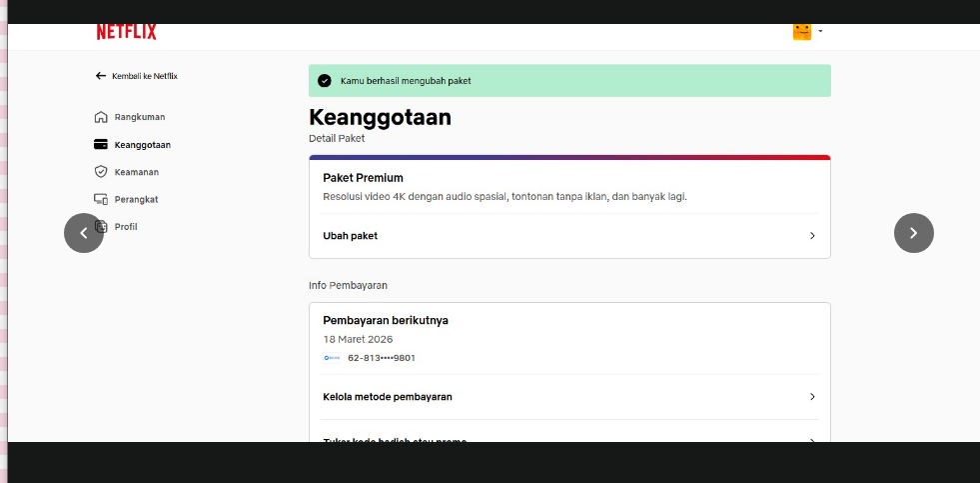Viewport: 980px width, 483px height.
Task: Click the Rangkuman home icon
Action: (x=101, y=117)
